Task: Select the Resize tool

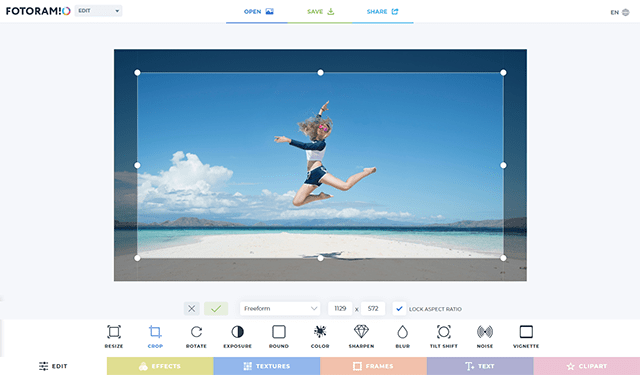Action: pyautogui.click(x=114, y=336)
